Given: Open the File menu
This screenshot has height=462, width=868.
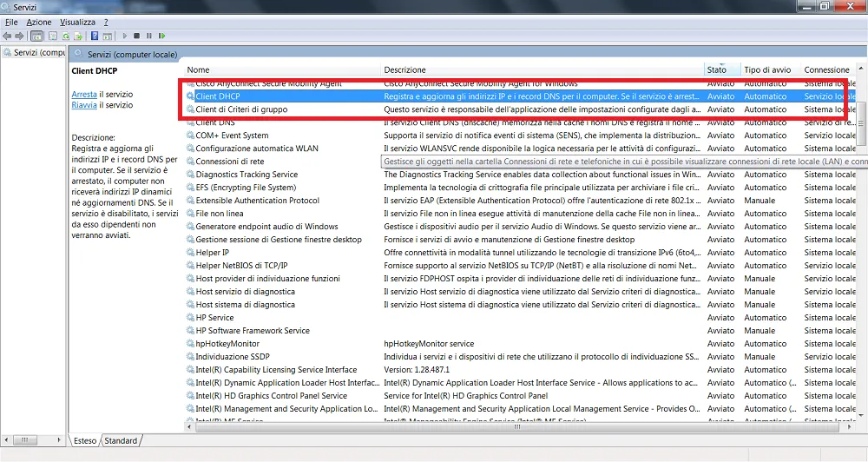Looking at the screenshot, I should (x=11, y=23).
